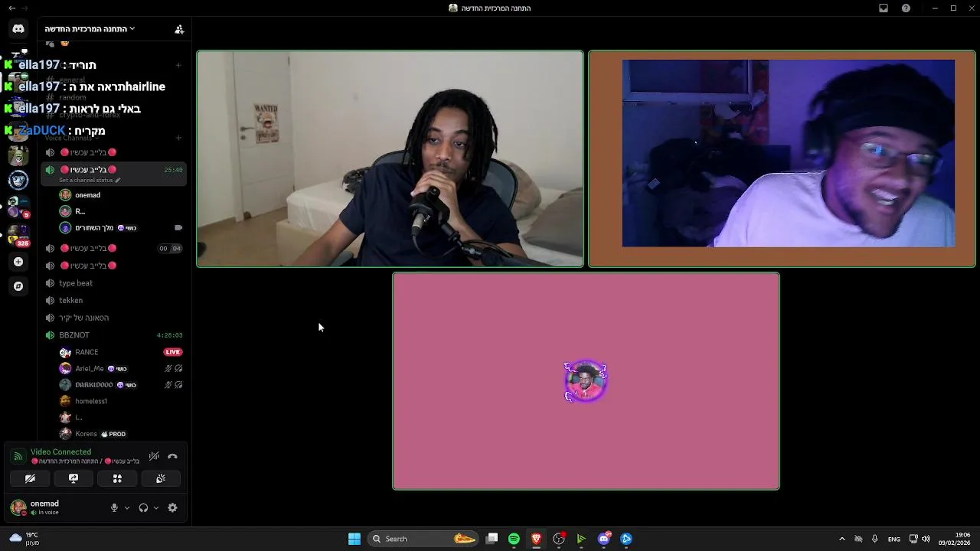The height and width of the screenshot is (551, 980).
Task: Click Set a channel status link
Action: 89,180
